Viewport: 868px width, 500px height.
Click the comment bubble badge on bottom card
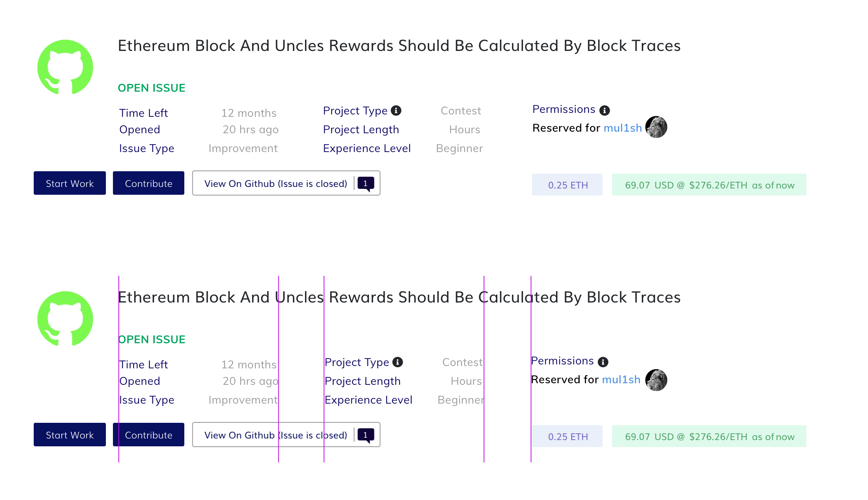point(365,435)
